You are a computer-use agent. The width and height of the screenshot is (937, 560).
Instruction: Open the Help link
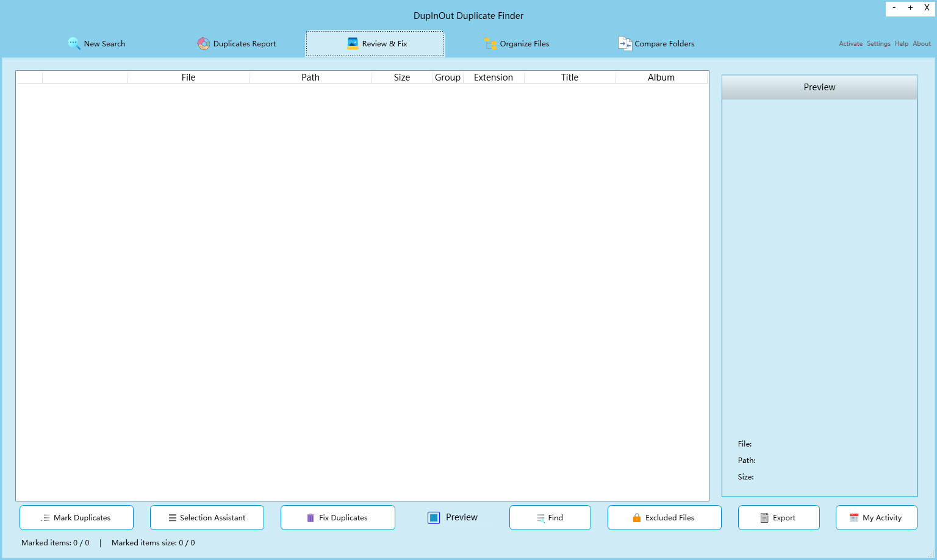coord(902,44)
